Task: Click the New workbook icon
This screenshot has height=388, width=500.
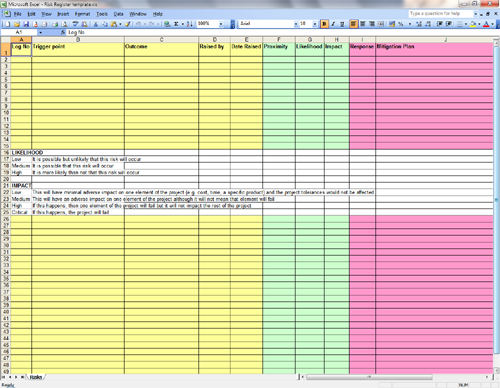Action: coord(7,24)
